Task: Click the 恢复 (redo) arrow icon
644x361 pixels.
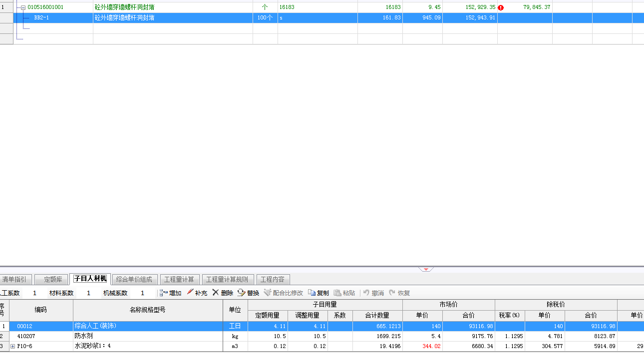Action: 392,293
